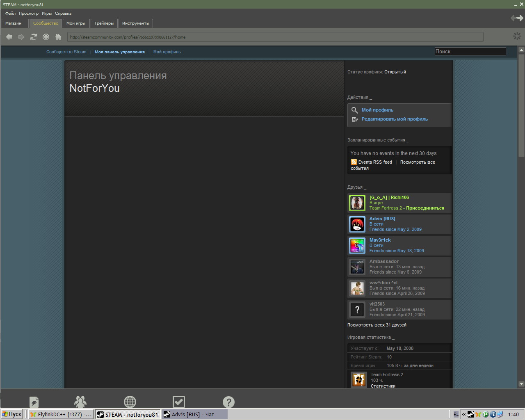Click the blue 'a' tray icon
This screenshot has height=420, width=525.
coord(493,414)
